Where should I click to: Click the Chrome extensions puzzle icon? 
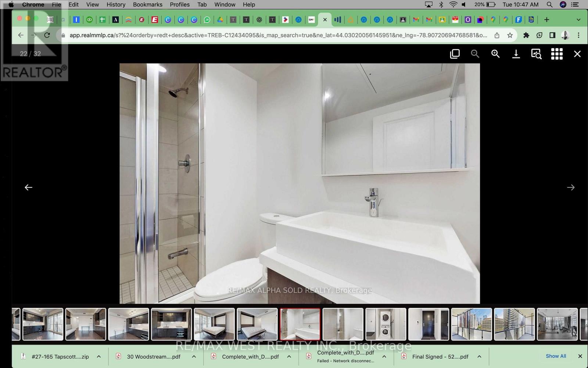pos(527,35)
